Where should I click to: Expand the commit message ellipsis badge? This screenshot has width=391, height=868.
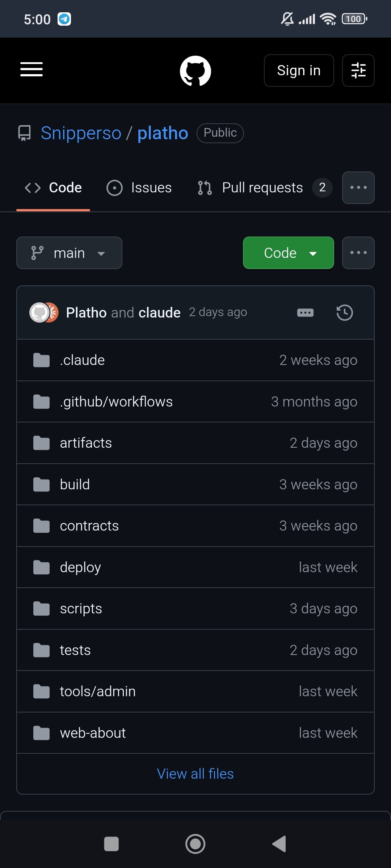coord(305,312)
